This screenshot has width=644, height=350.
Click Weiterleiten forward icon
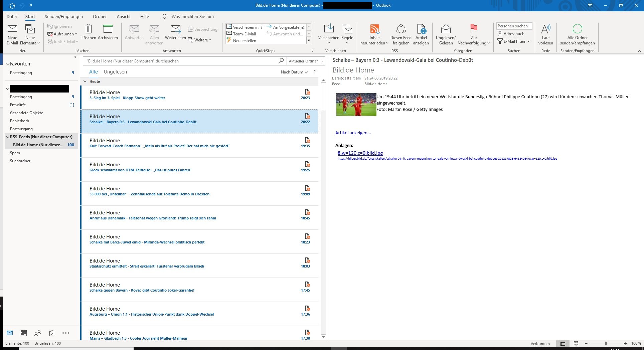[x=175, y=30]
